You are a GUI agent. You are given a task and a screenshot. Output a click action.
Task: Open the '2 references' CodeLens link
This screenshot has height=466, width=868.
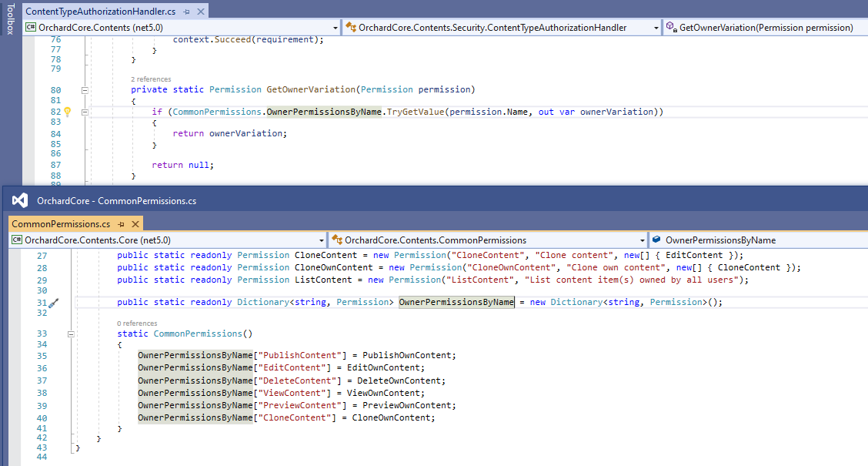click(151, 79)
